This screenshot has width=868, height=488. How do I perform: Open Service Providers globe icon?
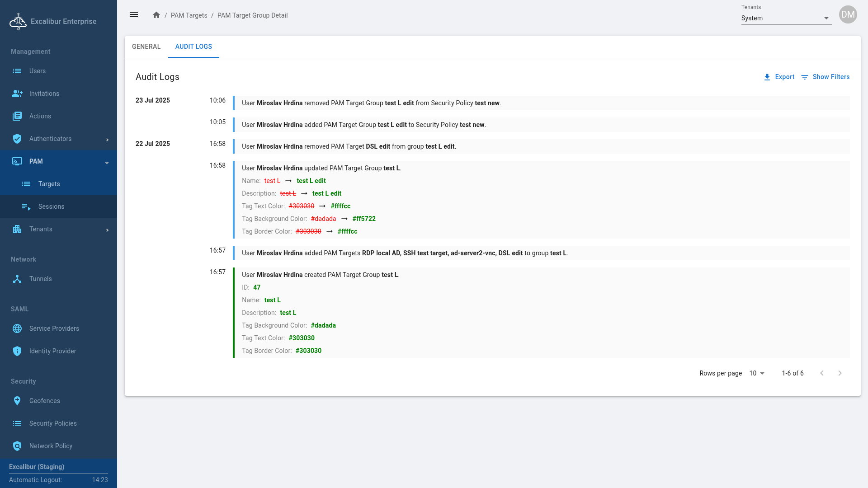pyautogui.click(x=17, y=328)
